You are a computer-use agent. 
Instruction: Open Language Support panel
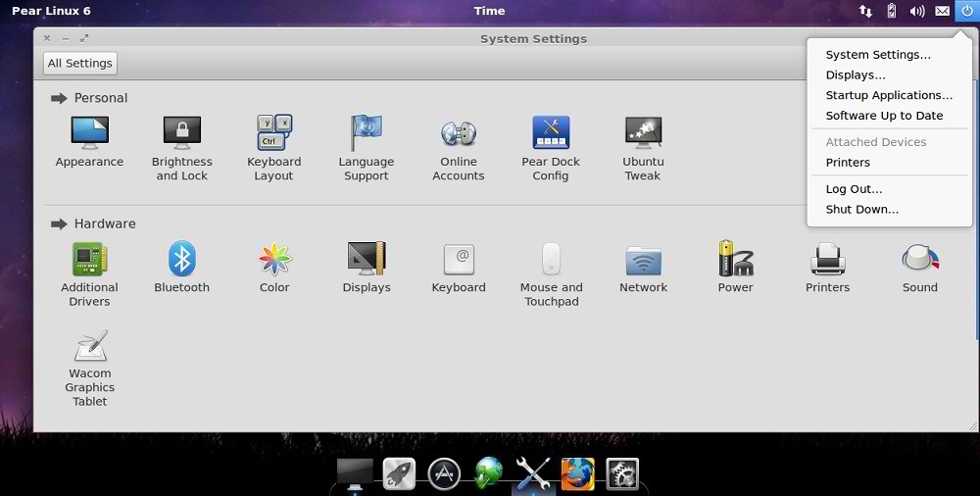click(367, 149)
